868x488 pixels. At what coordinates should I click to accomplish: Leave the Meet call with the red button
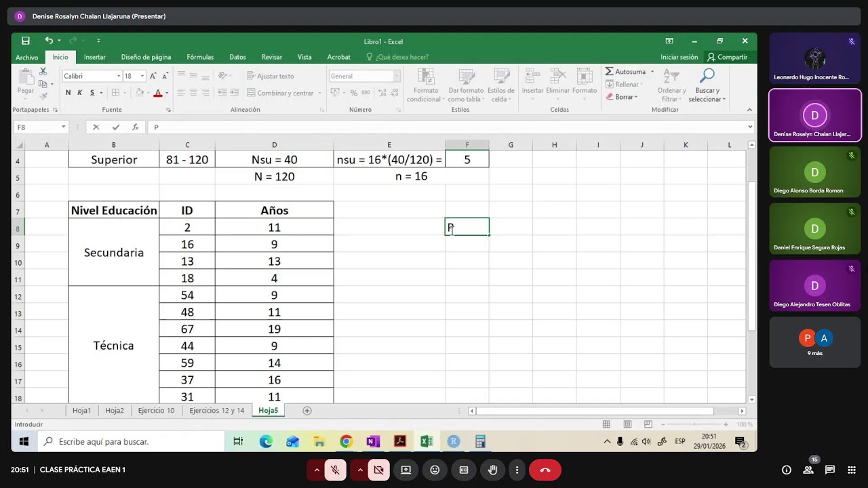545,470
